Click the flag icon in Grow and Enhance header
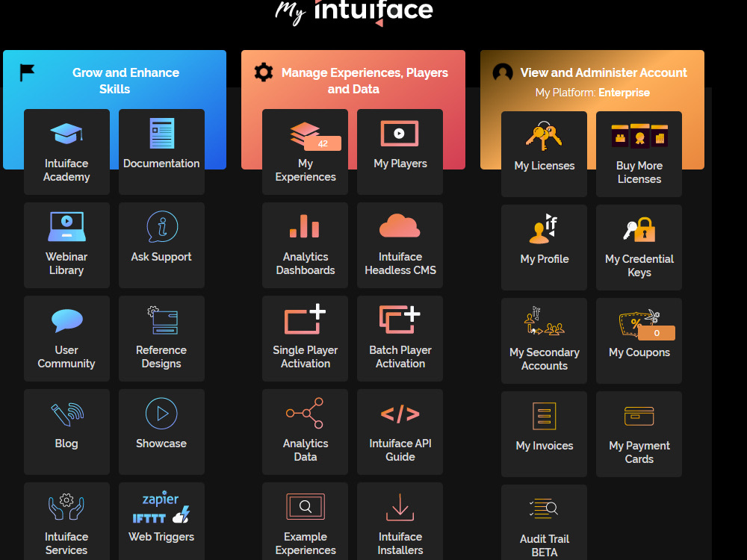747x560 pixels. click(27, 73)
